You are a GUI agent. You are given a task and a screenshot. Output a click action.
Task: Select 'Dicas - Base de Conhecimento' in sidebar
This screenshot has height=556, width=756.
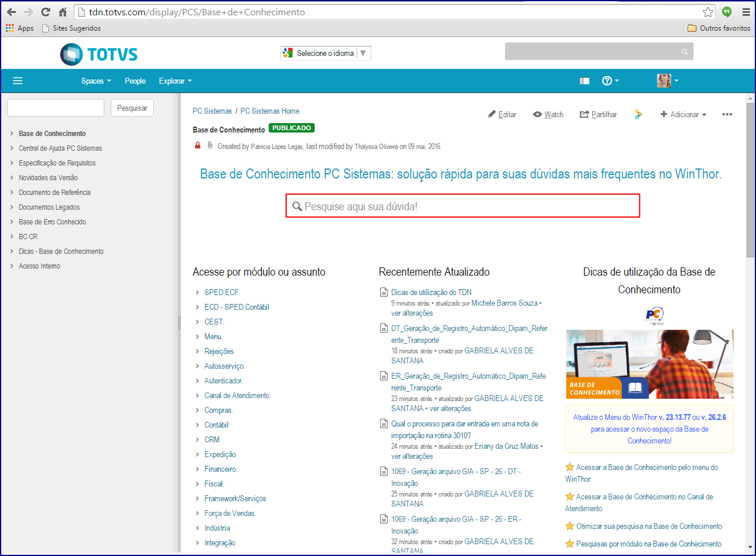click(61, 251)
